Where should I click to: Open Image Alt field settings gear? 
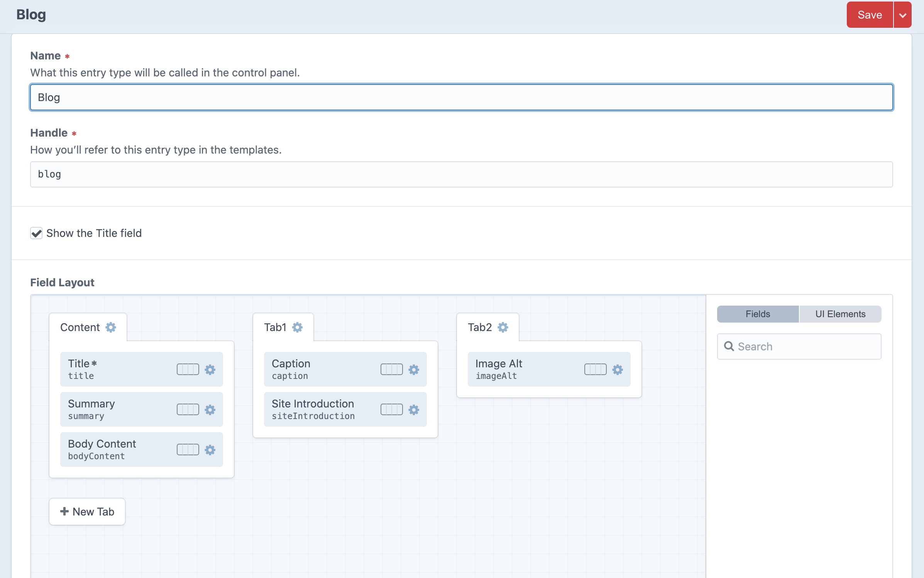[x=618, y=369]
